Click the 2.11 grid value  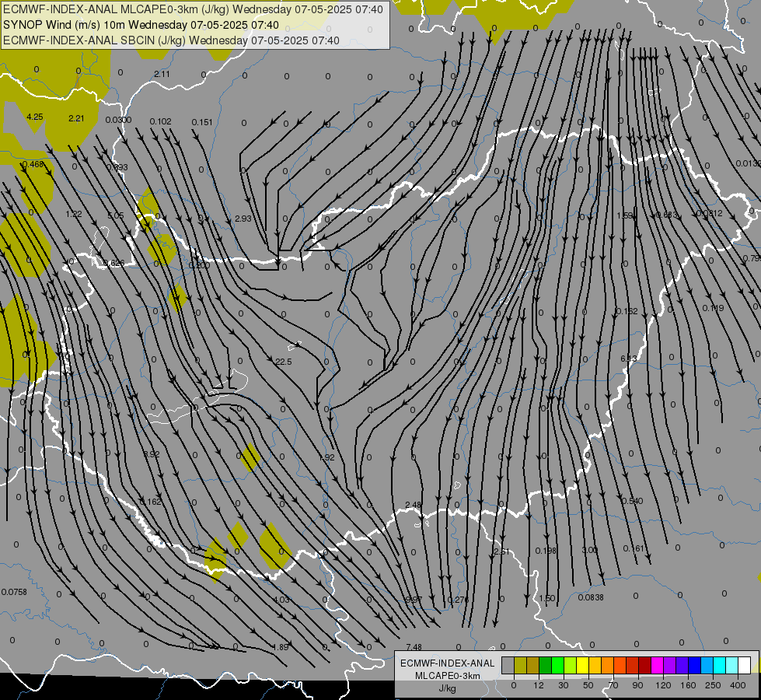pos(162,74)
